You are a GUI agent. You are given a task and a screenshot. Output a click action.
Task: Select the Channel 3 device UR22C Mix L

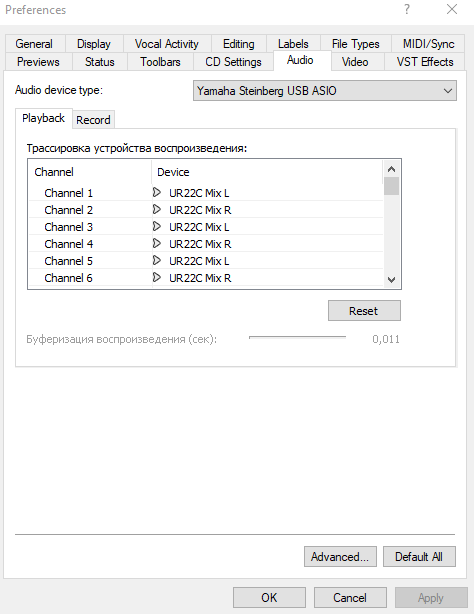click(199, 227)
